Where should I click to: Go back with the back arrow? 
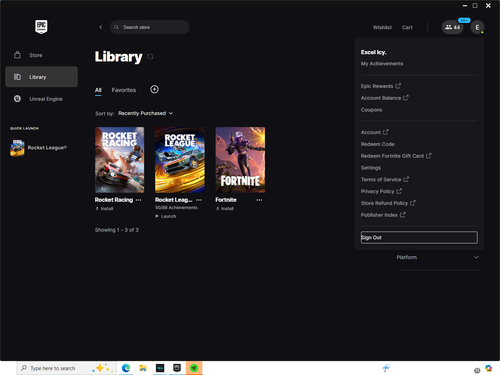point(101,27)
